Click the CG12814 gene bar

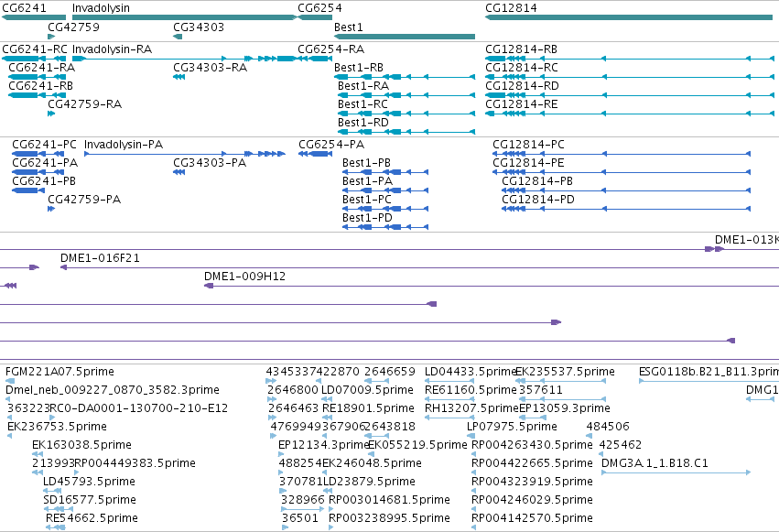(x=629, y=17)
